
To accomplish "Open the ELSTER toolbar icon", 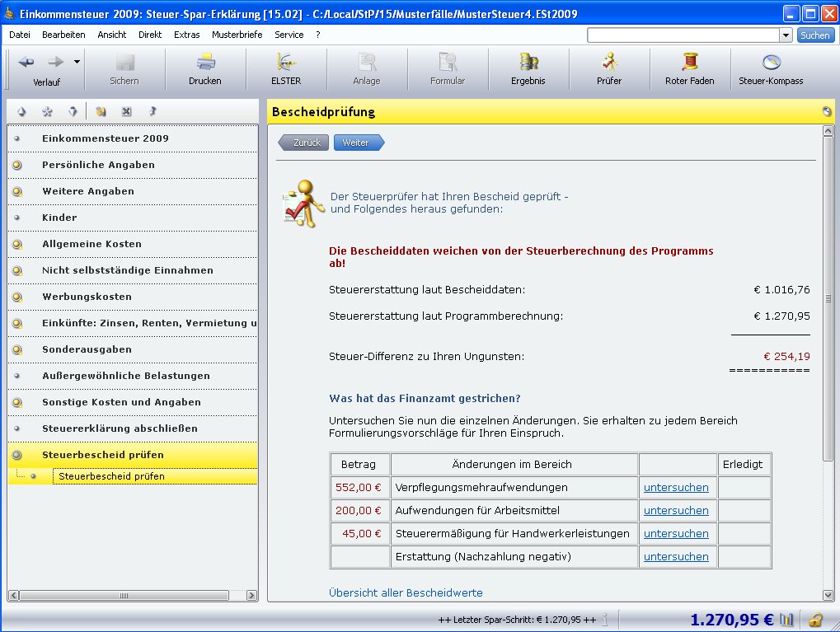I will [286, 63].
